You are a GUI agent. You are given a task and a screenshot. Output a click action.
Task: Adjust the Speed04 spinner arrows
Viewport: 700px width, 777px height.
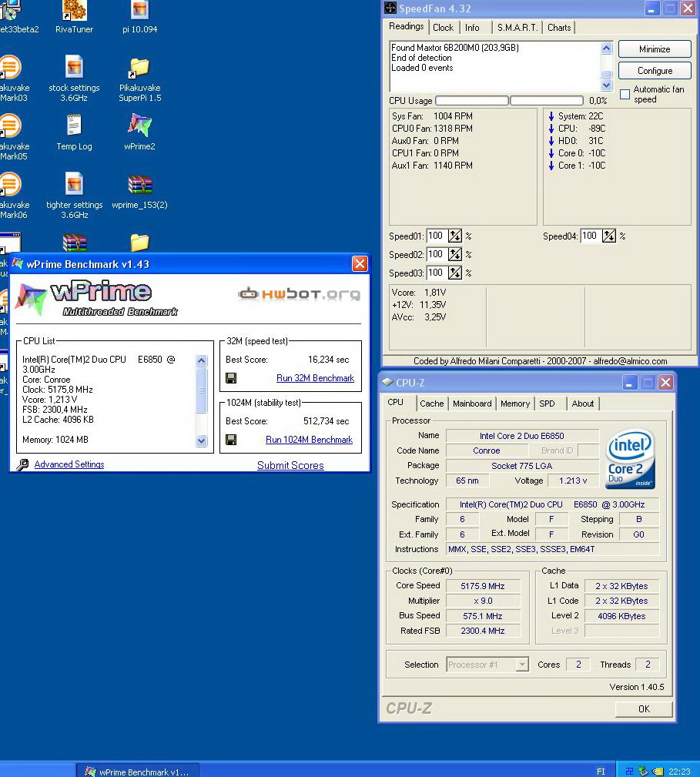click(x=609, y=236)
